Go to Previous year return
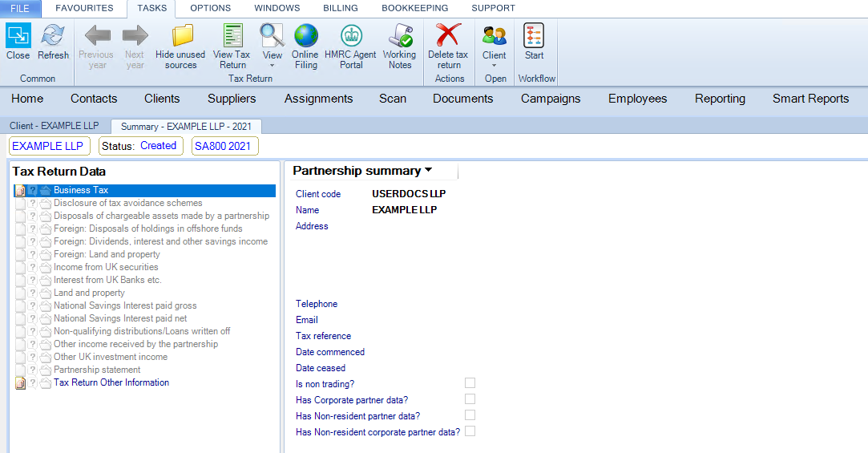 click(x=96, y=46)
